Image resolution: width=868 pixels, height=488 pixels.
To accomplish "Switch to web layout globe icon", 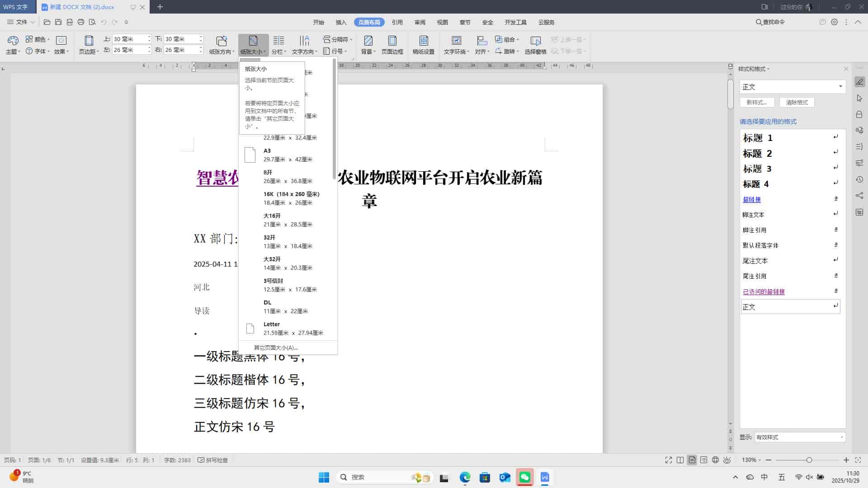I will point(715,460).
